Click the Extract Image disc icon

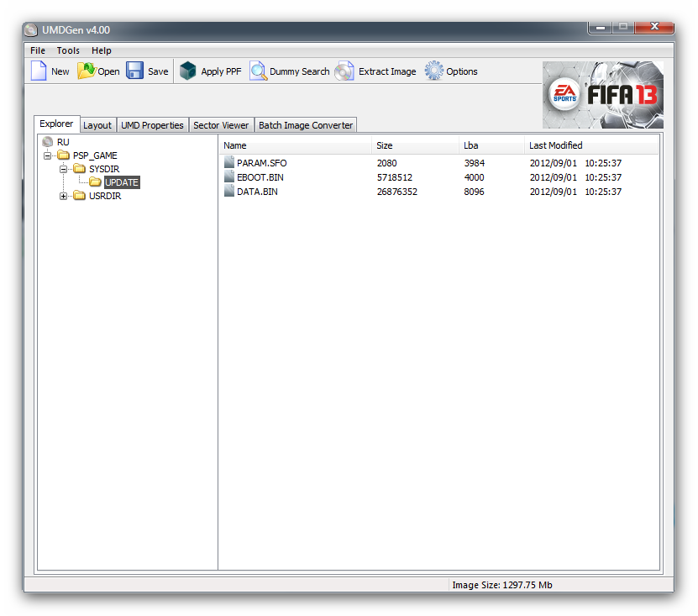(344, 71)
